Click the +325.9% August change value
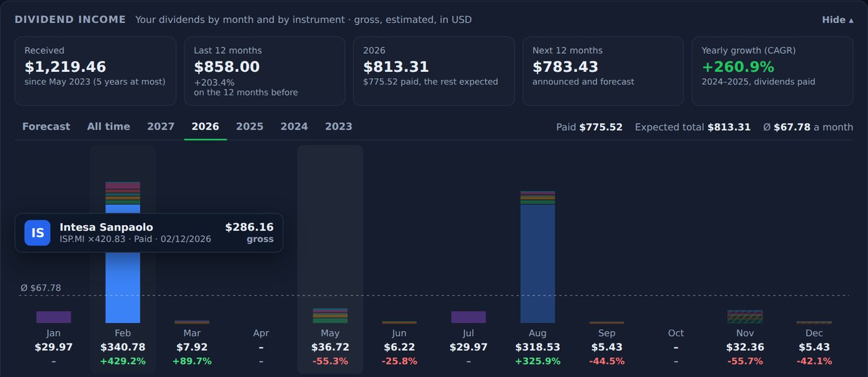Image resolution: width=868 pixels, height=377 pixels. 538,361
